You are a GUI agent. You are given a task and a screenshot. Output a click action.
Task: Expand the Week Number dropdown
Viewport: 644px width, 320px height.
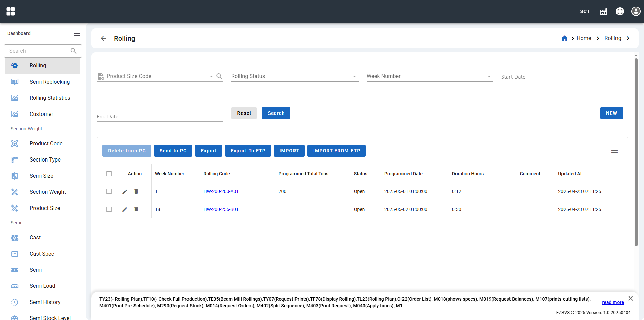[489, 76]
